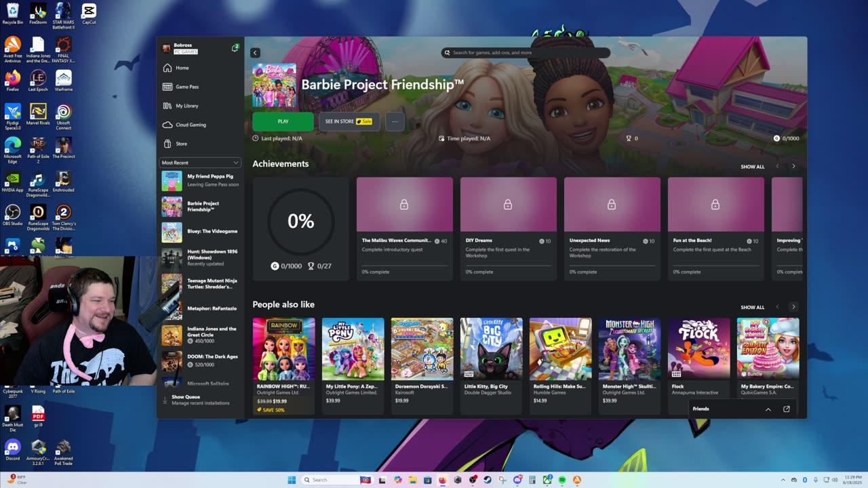Open the Little Kitty, Big City card
The image size is (868, 488).
(491, 366)
